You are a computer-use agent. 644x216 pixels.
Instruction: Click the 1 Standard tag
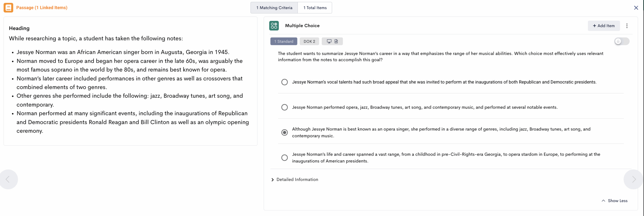[284, 41]
